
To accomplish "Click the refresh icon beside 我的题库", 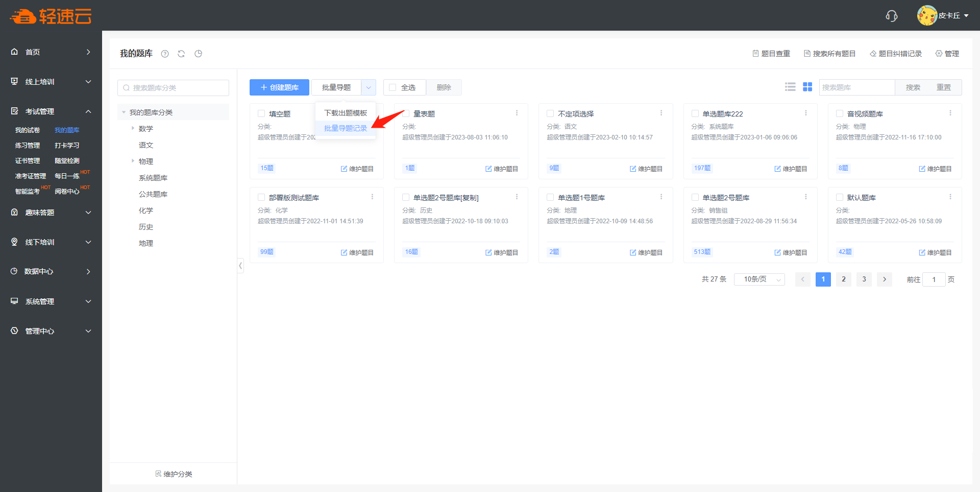I will (181, 54).
